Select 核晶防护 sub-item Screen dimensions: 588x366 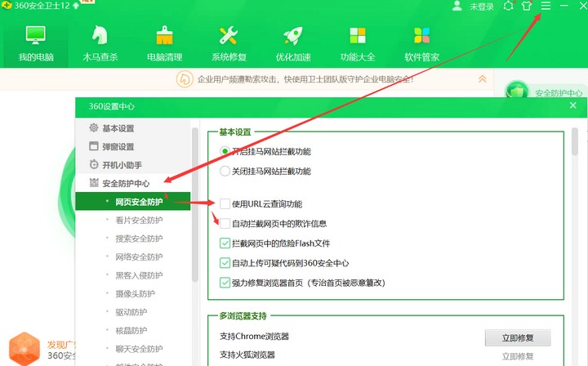pos(133,330)
